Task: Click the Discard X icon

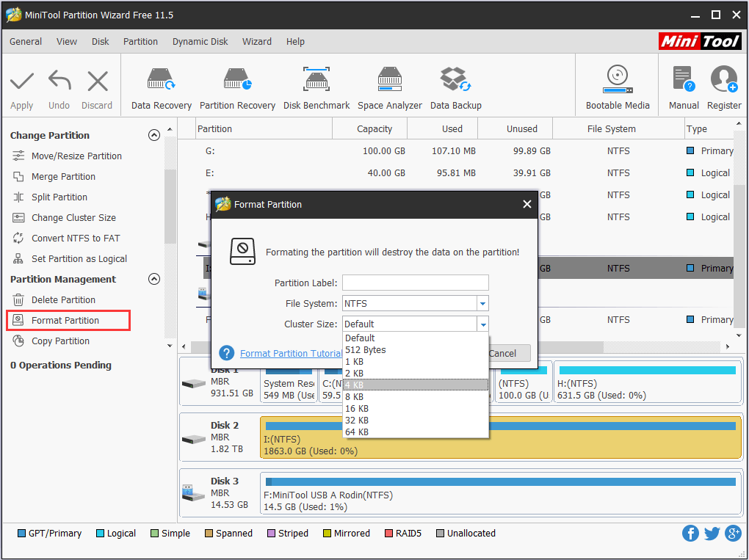Action: pos(98,81)
